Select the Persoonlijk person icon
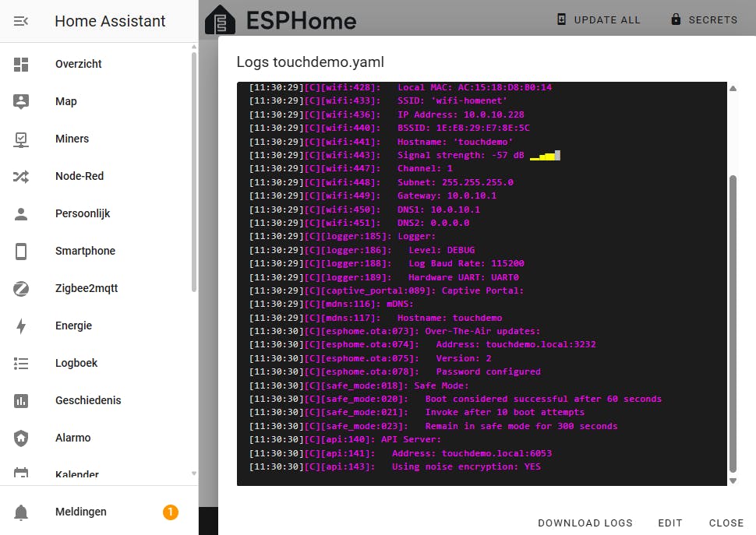This screenshot has height=535, width=756. (x=21, y=214)
